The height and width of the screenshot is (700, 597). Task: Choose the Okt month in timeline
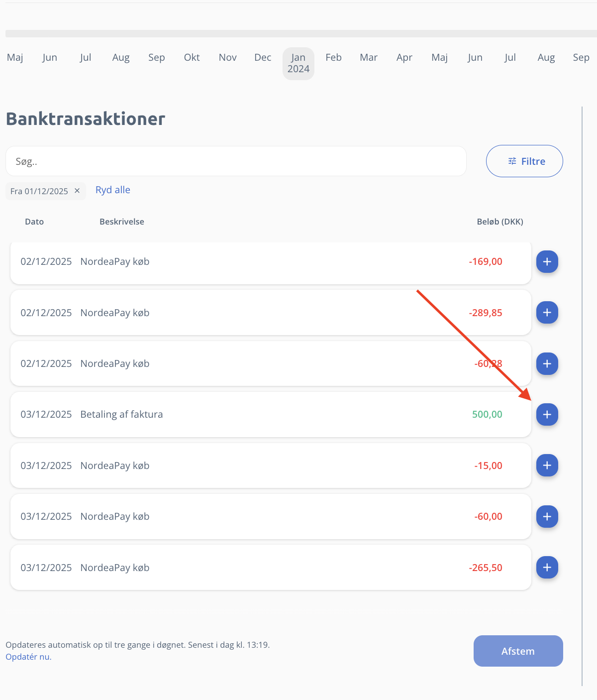click(192, 57)
